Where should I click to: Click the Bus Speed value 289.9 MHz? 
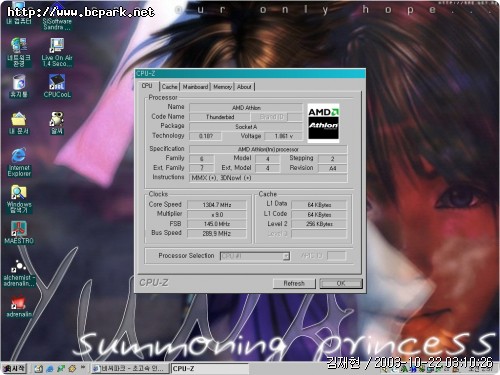point(217,233)
